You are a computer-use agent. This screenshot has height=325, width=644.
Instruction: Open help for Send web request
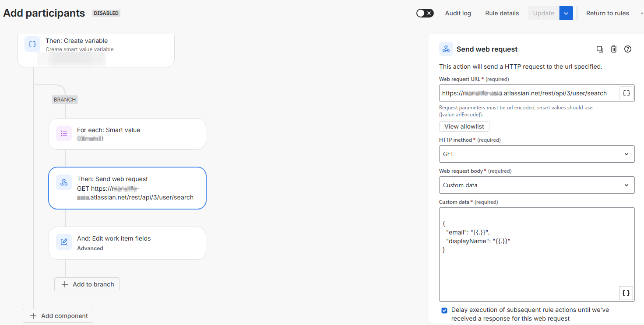[628, 49]
